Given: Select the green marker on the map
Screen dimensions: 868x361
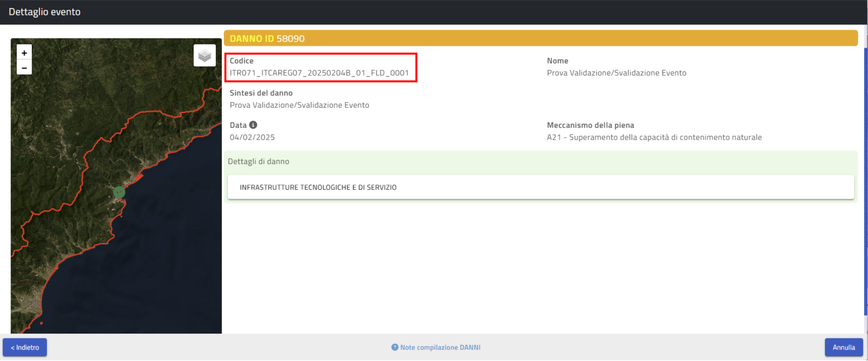Looking at the screenshot, I should point(119,192).
